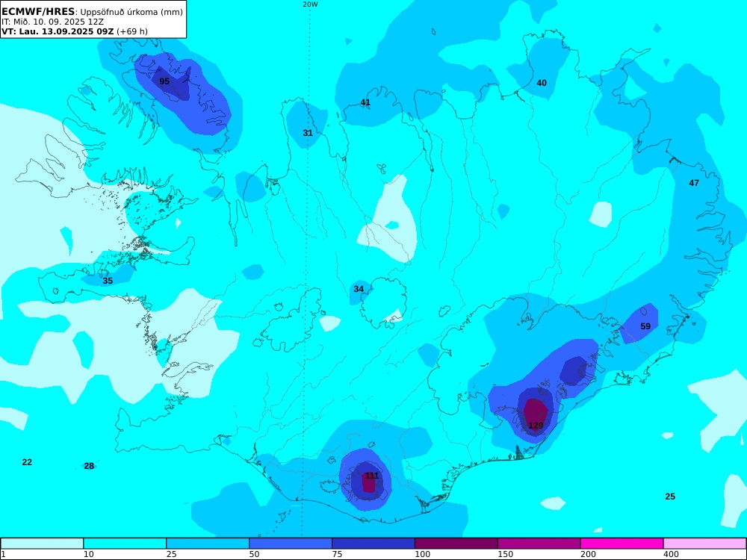Click the 1–10 mm pale legend swatch
The height and width of the screenshot is (560, 747).
click(42, 544)
